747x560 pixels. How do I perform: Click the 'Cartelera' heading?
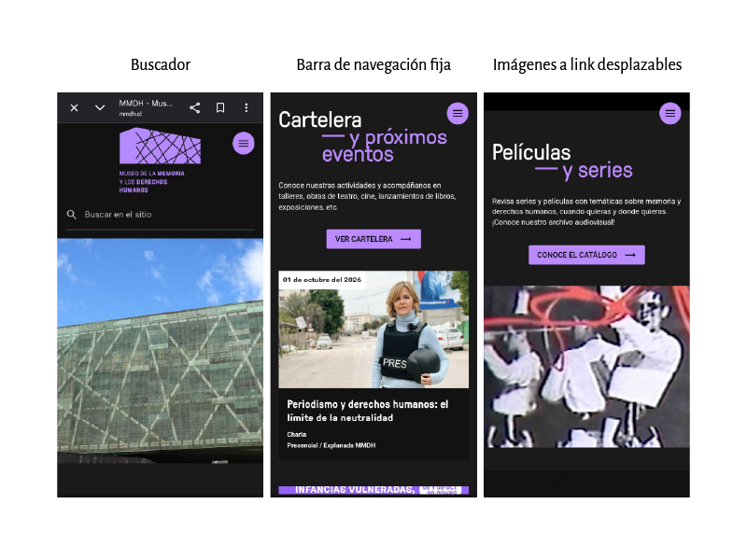(320, 120)
